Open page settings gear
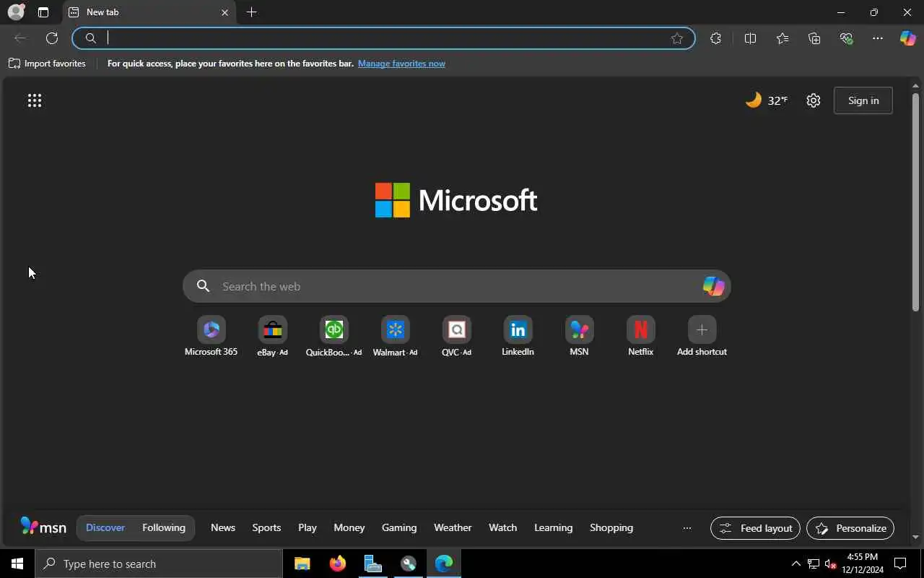 click(814, 100)
